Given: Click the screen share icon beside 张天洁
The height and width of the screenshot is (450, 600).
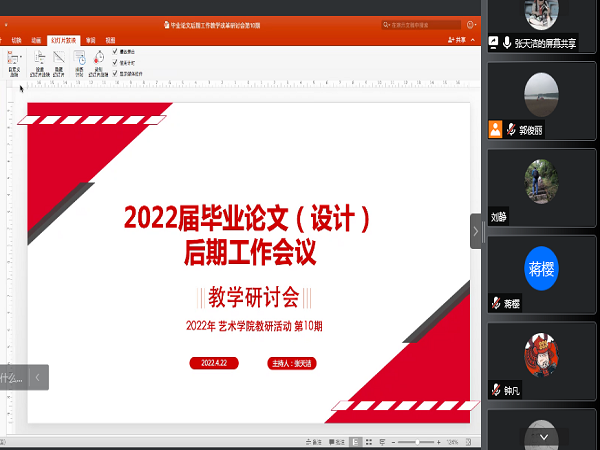Looking at the screenshot, I should coord(493,43).
